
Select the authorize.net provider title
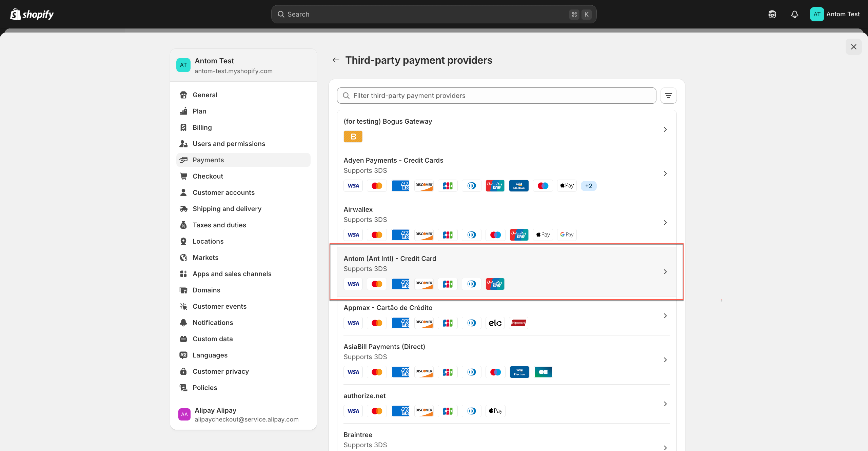[x=364, y=396]
